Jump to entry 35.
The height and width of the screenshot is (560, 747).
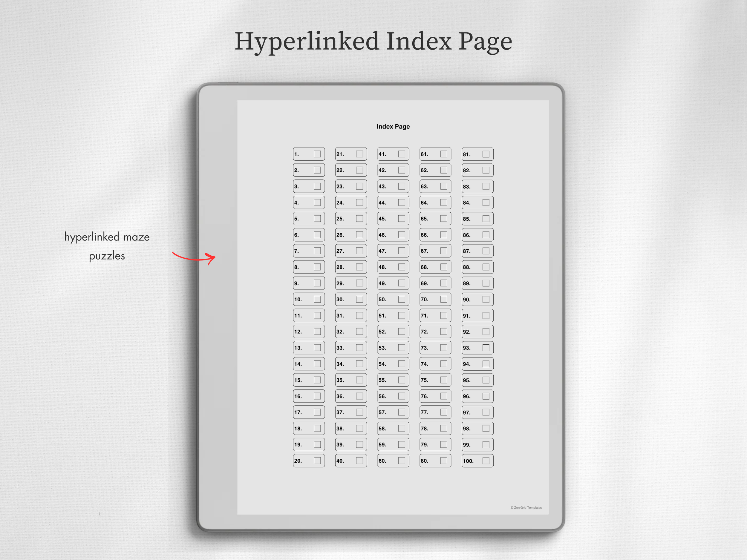click(351, 380)
